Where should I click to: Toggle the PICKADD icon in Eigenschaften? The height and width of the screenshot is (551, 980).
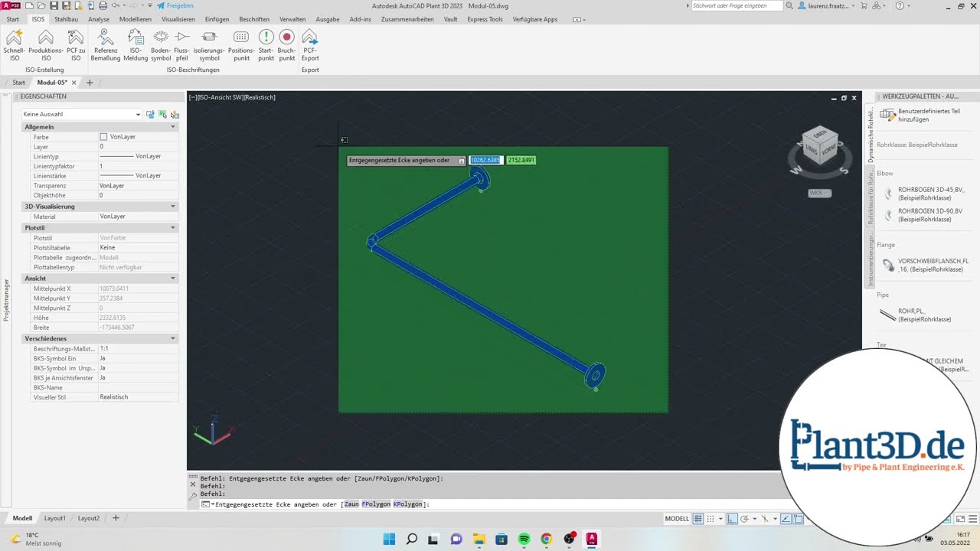[150, 114]
